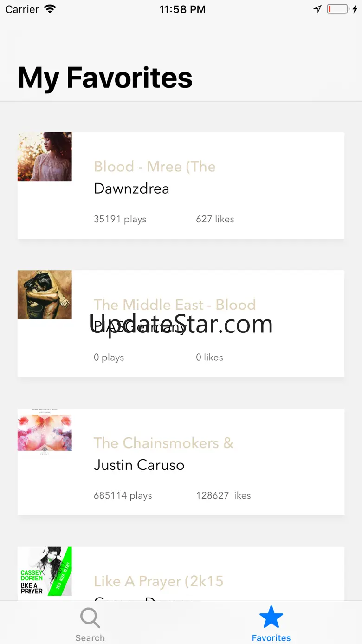Tap the location arrow status icon
362x644 pixels.
[x=317, y=9]
